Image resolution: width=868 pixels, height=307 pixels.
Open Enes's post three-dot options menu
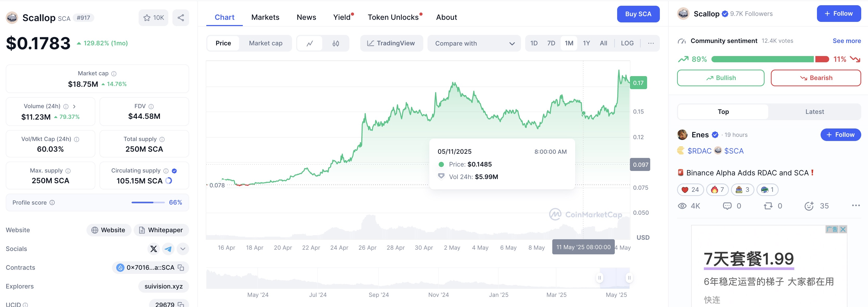(855, 206)
